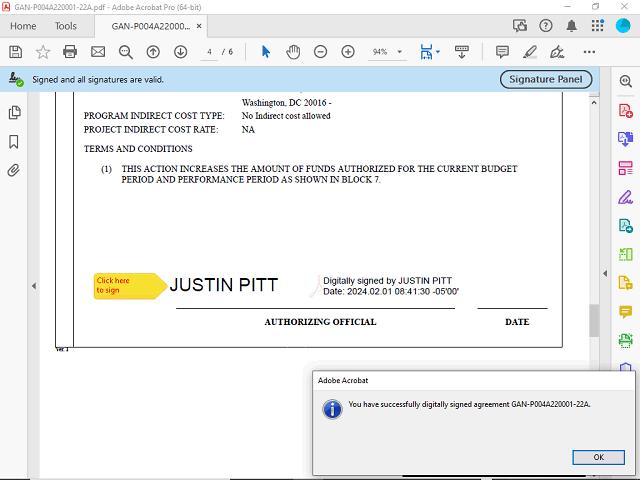640x480 pixels.
Task: Close the GAN-P004A22000 document tab
Action: (199, 26)
